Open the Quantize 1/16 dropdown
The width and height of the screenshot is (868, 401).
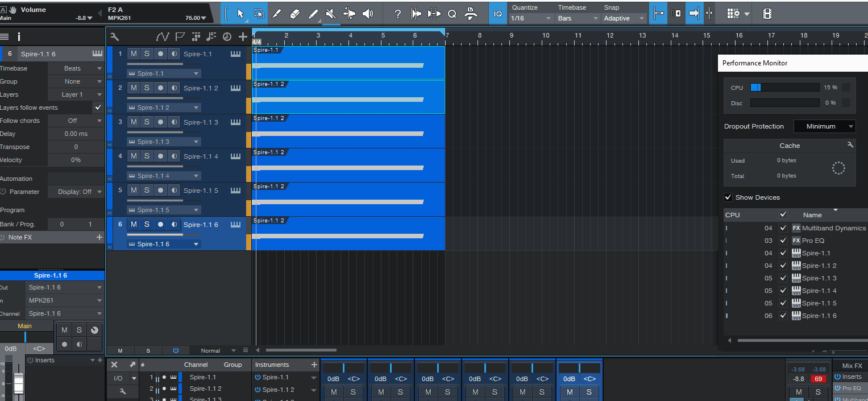531,18
